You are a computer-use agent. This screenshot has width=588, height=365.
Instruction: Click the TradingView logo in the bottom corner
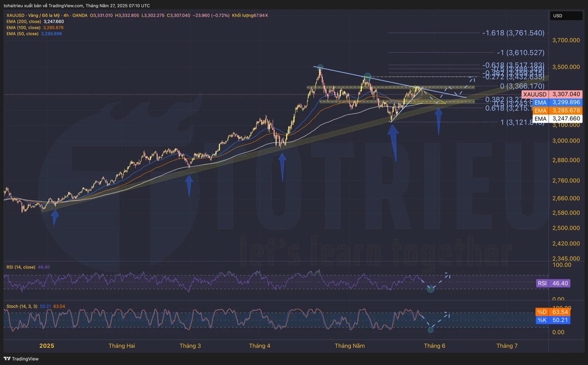tap(21, 359)
